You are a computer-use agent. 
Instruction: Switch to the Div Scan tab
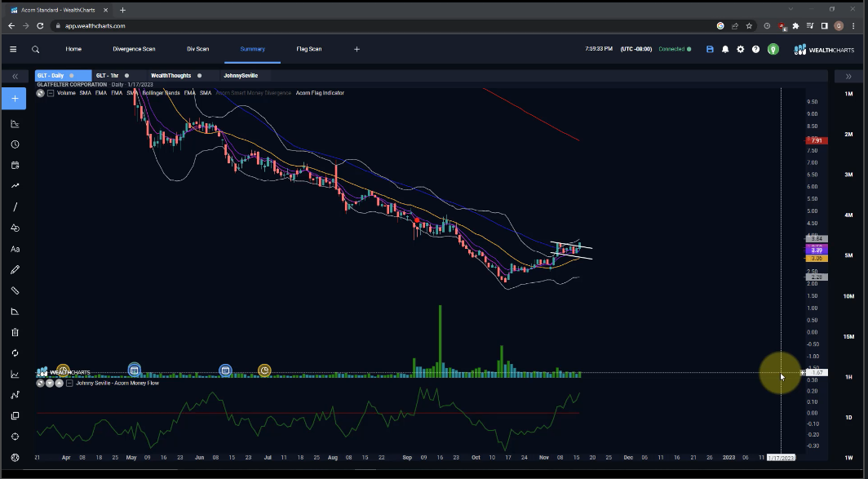[197, 49]
